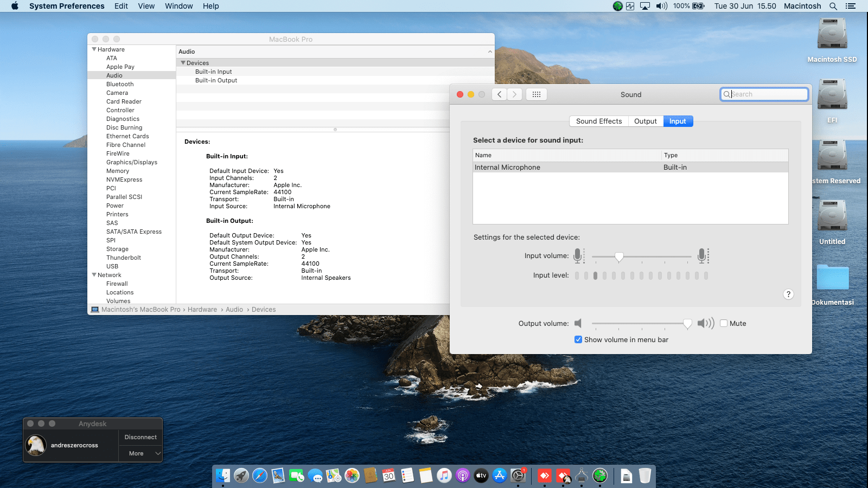This screenshot has width=868, height=488.
Task: Click the back arrow in Sound window
Action: coord(500,94)
